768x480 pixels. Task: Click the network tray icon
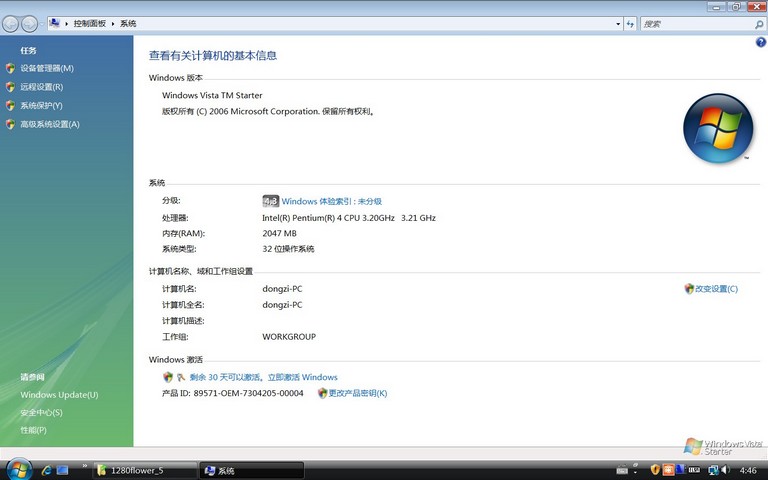point(713,470)
